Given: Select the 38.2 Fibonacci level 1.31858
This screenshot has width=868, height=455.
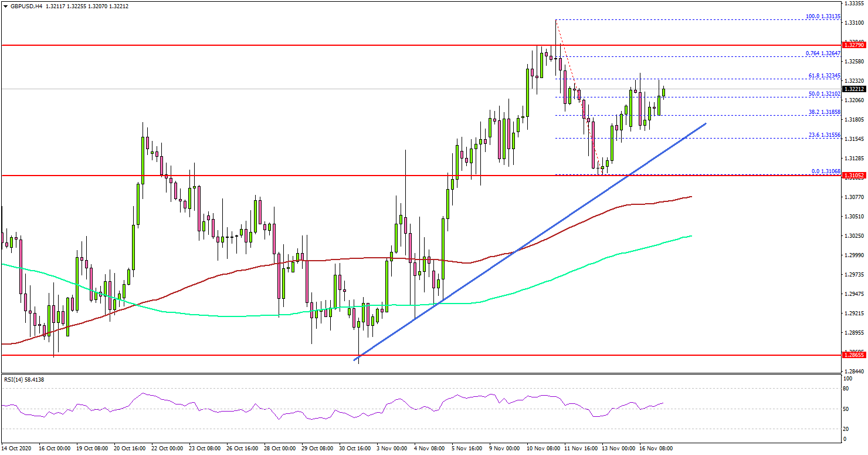Looking at the screenshot, I should (x=824, y=110).
